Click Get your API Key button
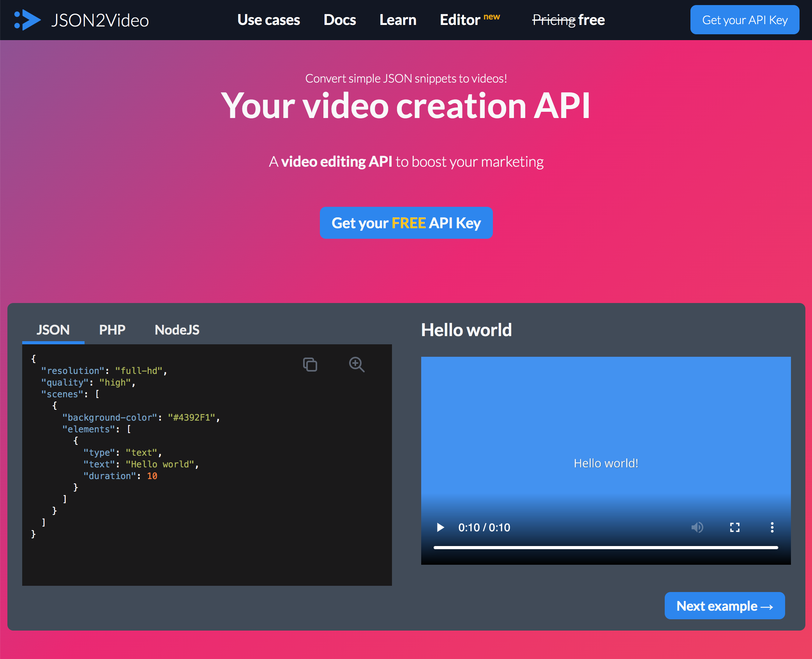The height and width of the screenshot is (659, 812). (x=745, y=20)
